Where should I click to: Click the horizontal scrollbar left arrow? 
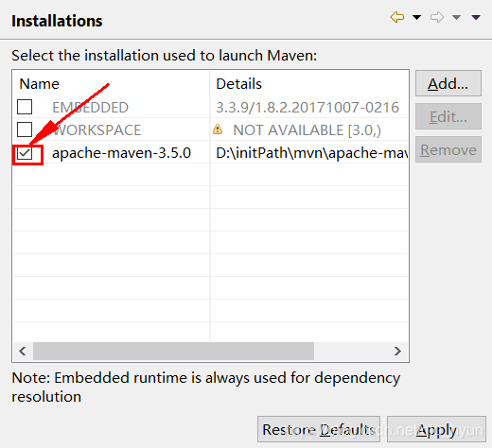[x=23, y=351]
